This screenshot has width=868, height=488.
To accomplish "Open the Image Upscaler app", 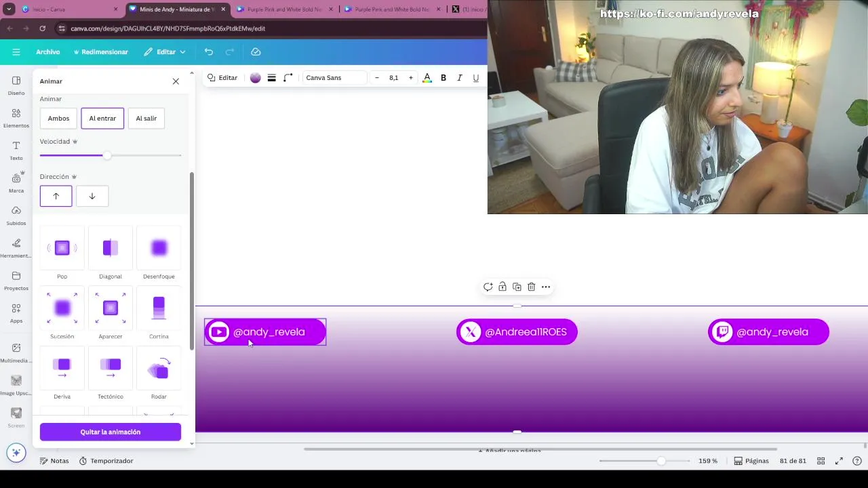I will [x=16, y=386].
